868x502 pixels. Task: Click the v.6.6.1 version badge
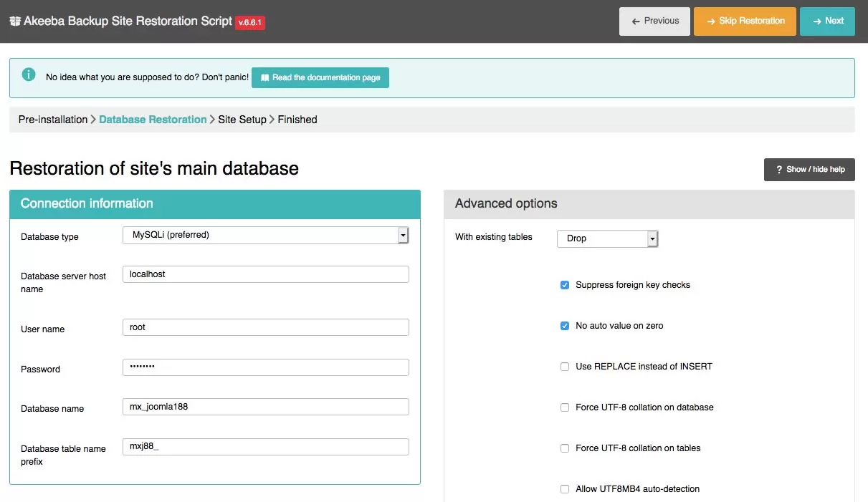[x=249, y=22]
